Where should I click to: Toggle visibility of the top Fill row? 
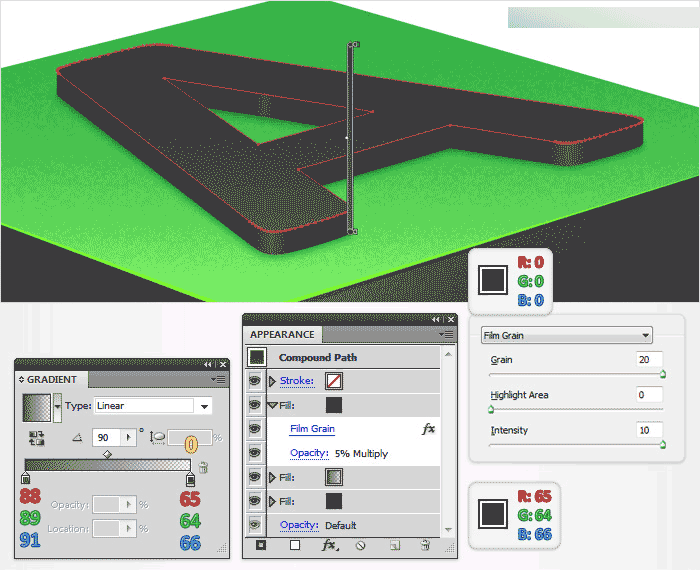(x=255, y=405)
